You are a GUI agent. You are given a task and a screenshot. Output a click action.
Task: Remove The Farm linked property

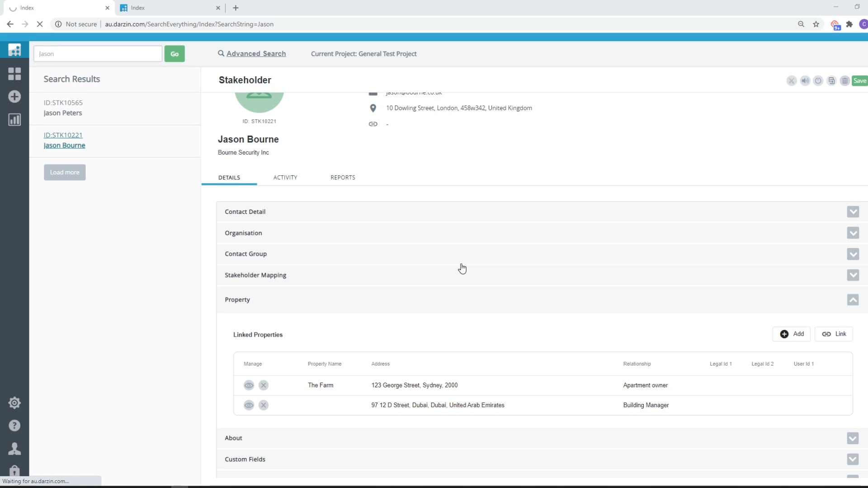pos(264,385)
